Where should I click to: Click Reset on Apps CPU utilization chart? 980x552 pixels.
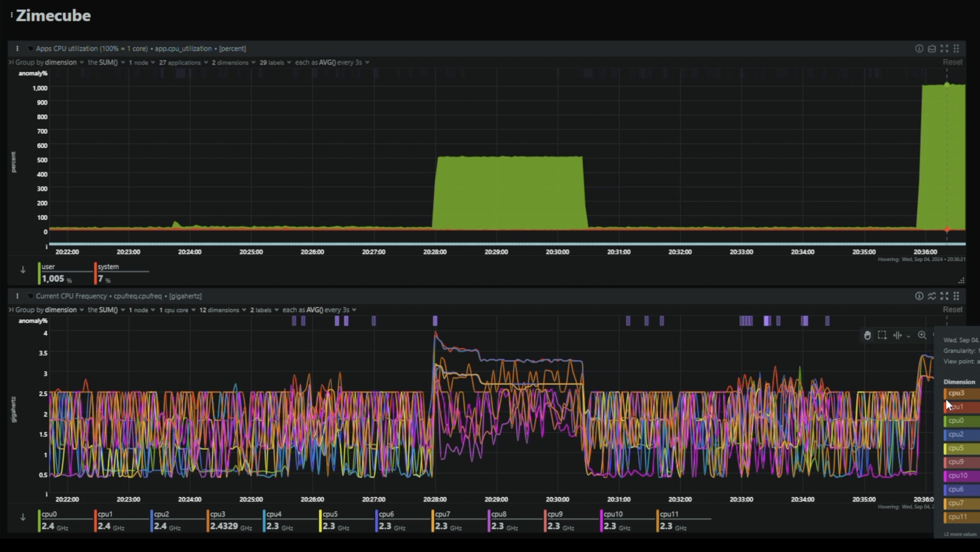click(952, 62)
